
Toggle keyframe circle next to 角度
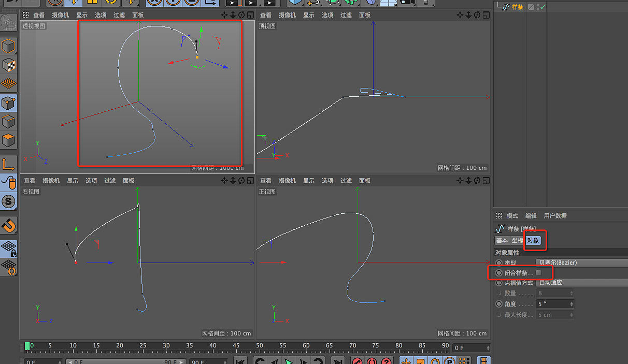coord(499,304)
